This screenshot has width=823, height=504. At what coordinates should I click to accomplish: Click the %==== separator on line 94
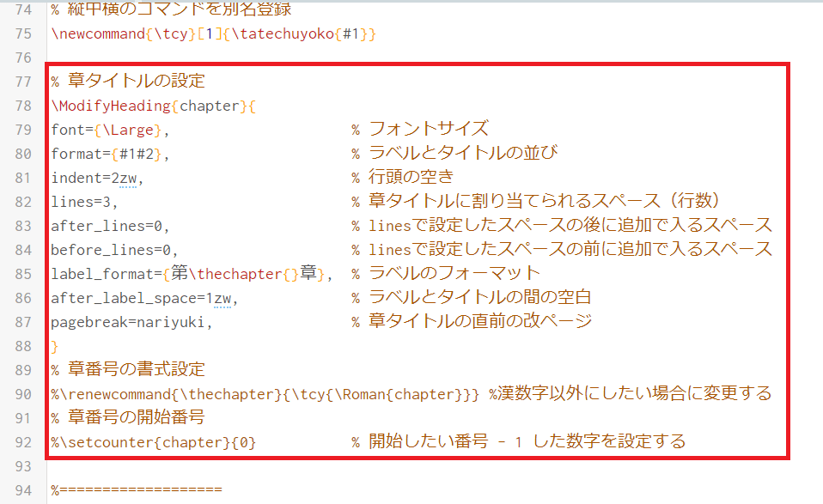[x=137, y=490]
